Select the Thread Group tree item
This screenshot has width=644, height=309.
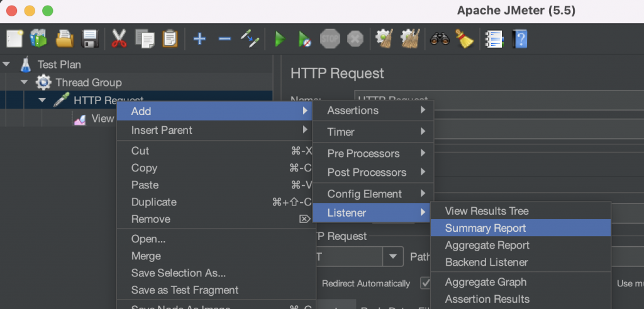coord(88,82)
